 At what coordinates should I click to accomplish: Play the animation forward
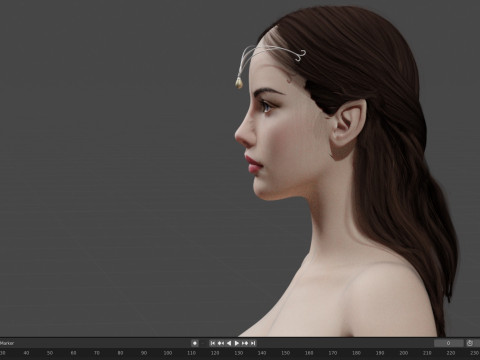[x=237, y=343]
